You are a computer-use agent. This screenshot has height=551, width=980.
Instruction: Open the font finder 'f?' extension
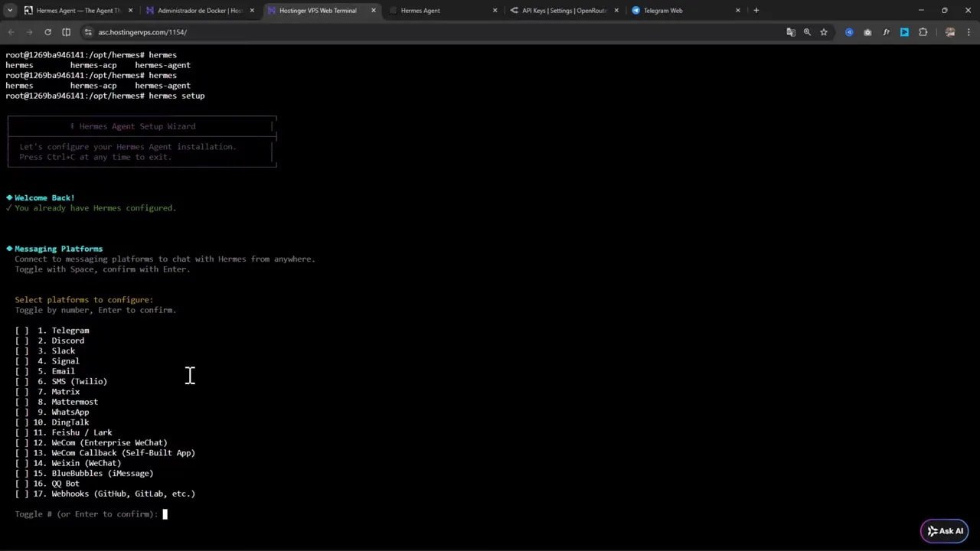(x=886, y=32)
